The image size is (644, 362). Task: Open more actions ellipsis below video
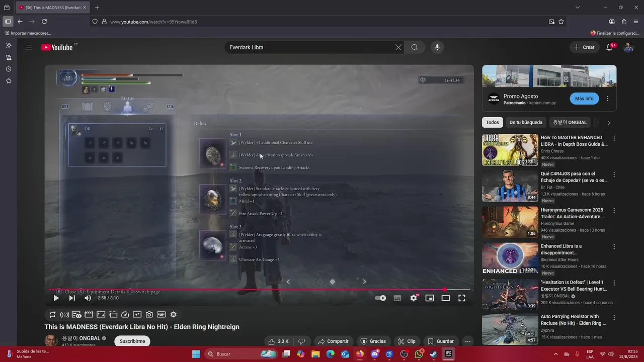coord(468,341)
